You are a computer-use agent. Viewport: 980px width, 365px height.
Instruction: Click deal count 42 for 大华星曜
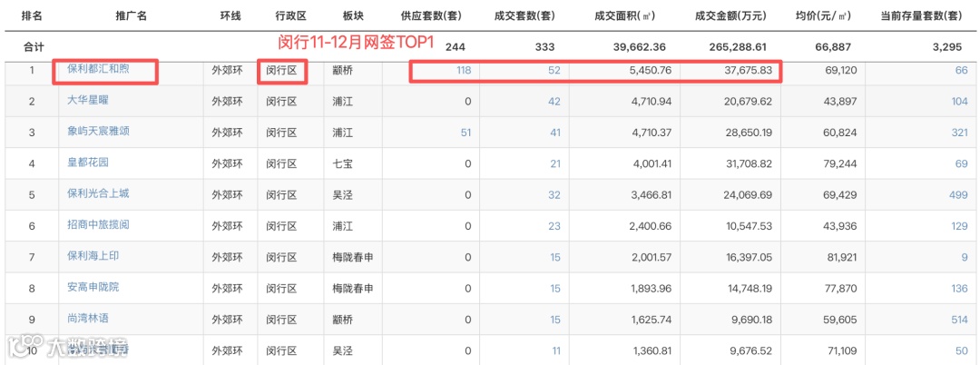(x=554, y=102)
